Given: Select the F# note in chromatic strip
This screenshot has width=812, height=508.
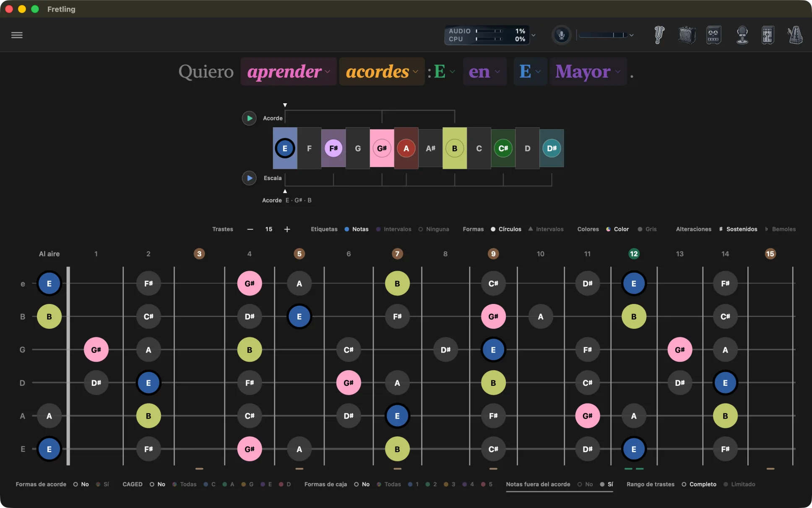Looking at the screenshot, I should [333, 148].
